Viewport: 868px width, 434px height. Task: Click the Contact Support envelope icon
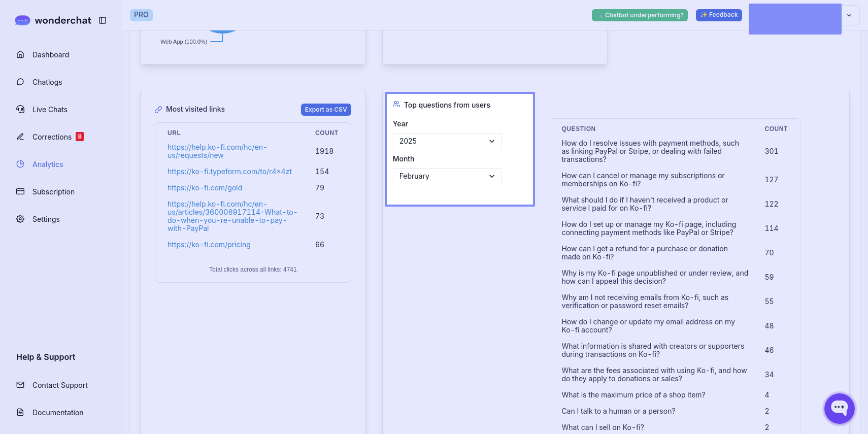point(20,385)
